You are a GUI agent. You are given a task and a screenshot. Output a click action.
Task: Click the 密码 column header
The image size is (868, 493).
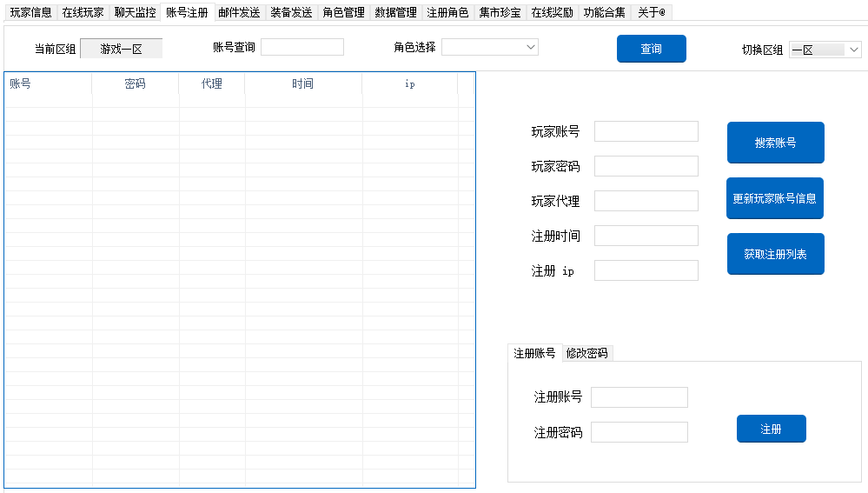click(x=135, y=83)
